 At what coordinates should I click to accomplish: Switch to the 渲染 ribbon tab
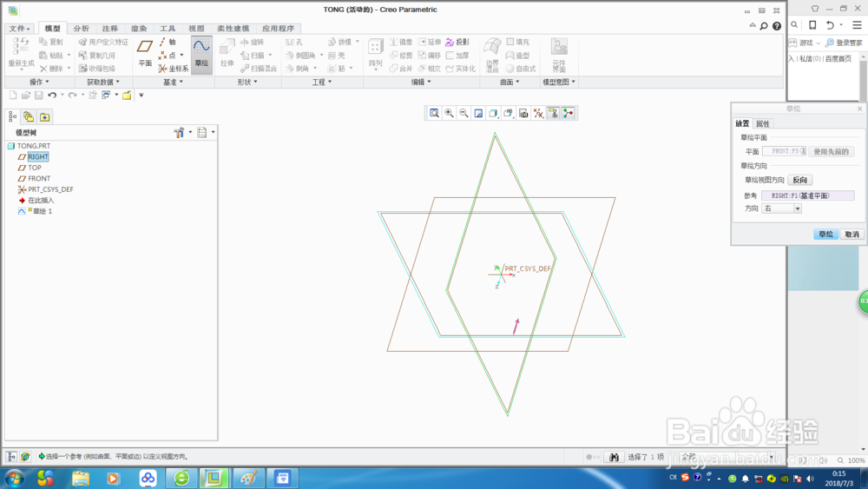coord(138,29)
